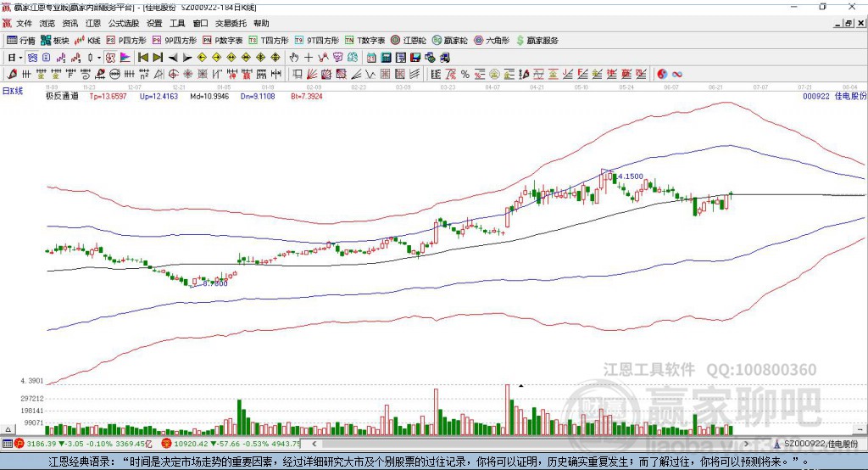Open the 交易委托 menu
Viewport: 868px width, 470px height.
(231, 23)
